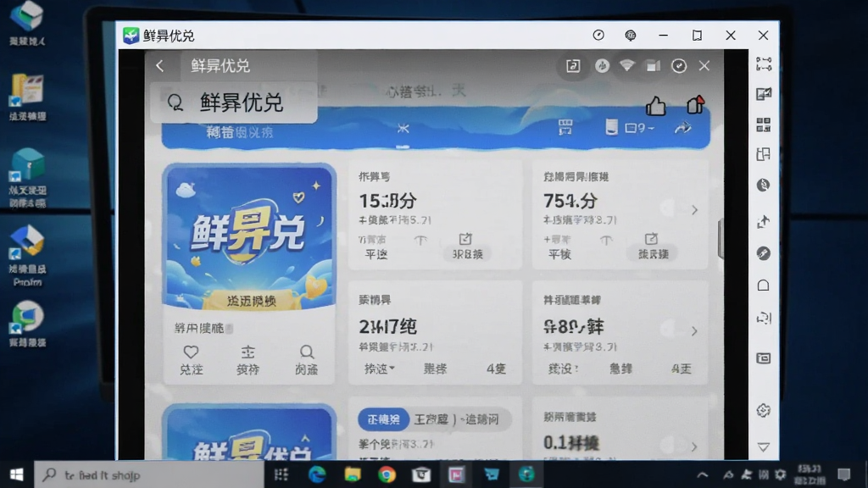Click the clock icon in the window title bar

598,36
